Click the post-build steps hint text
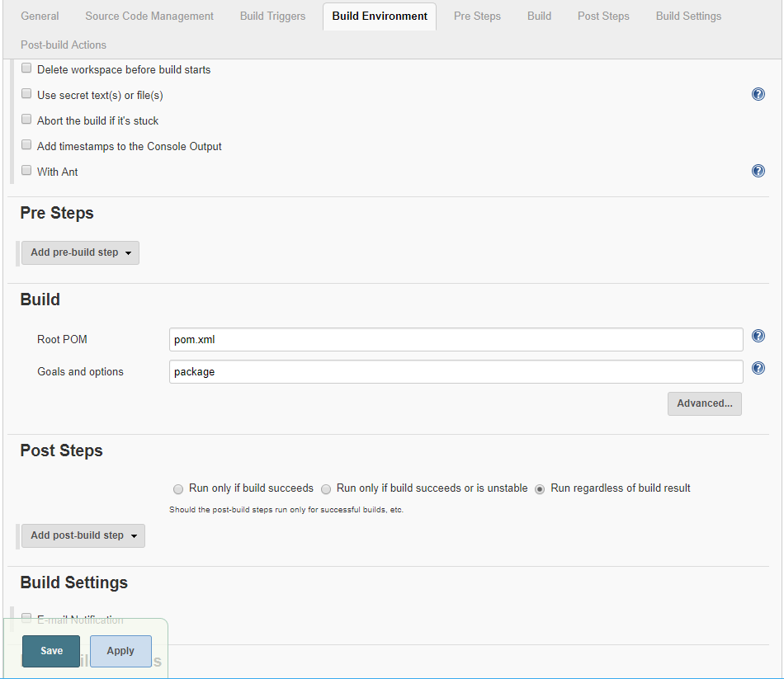The width and height of the screenshot is (784, 679). tap(286, 510)
